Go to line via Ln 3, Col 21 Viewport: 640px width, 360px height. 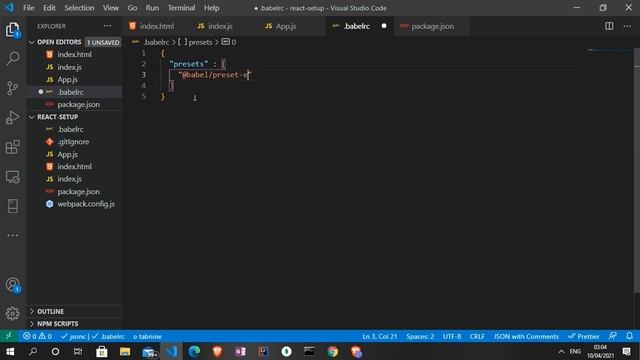point(380,336)
